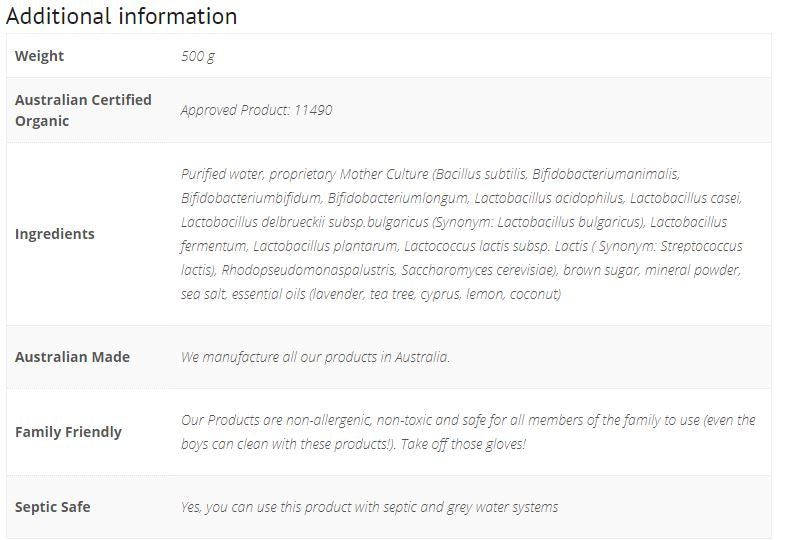Click the Family Friendly row label
Image resolution: width=785 pixels, height=540 pixels.
69,432
